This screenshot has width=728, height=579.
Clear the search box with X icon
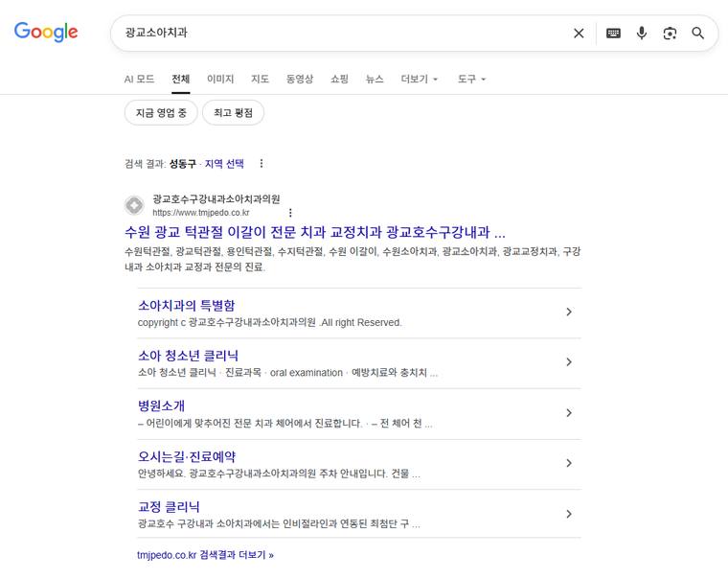(579, 33)
